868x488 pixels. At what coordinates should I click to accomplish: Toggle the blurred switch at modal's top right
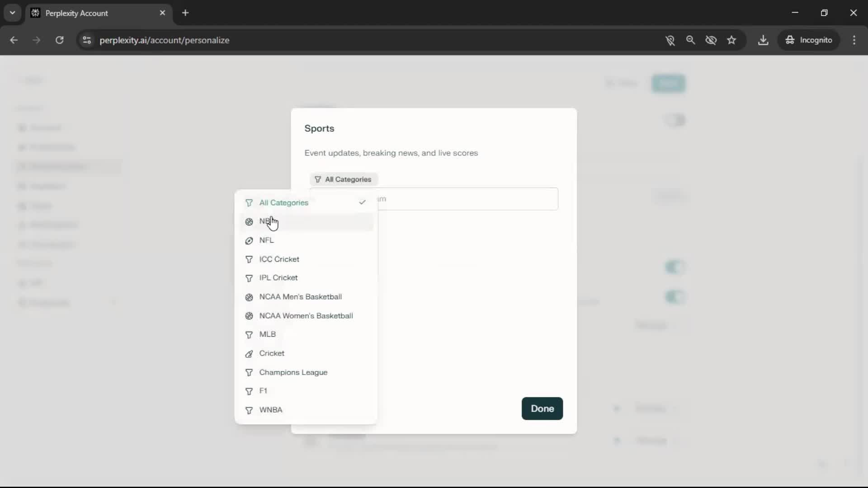point(675,120)
